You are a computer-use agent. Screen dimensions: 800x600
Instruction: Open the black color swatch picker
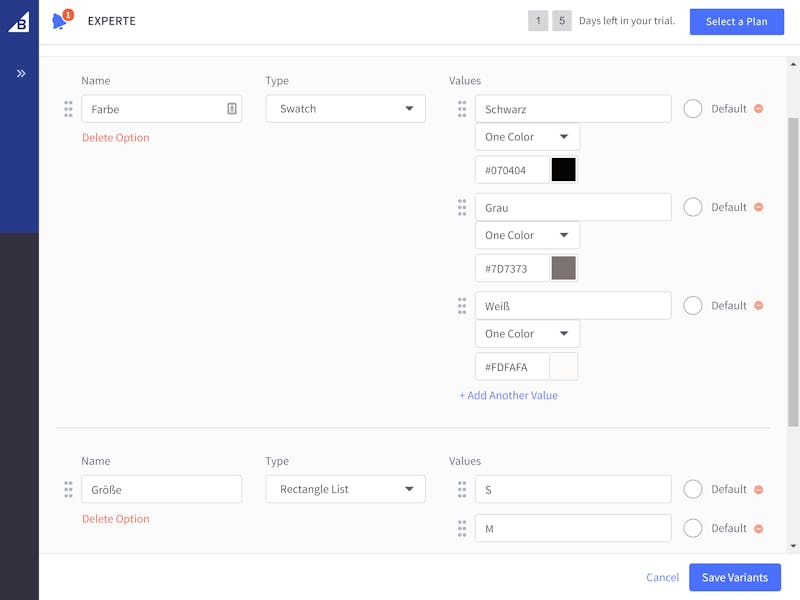[564, 170]
